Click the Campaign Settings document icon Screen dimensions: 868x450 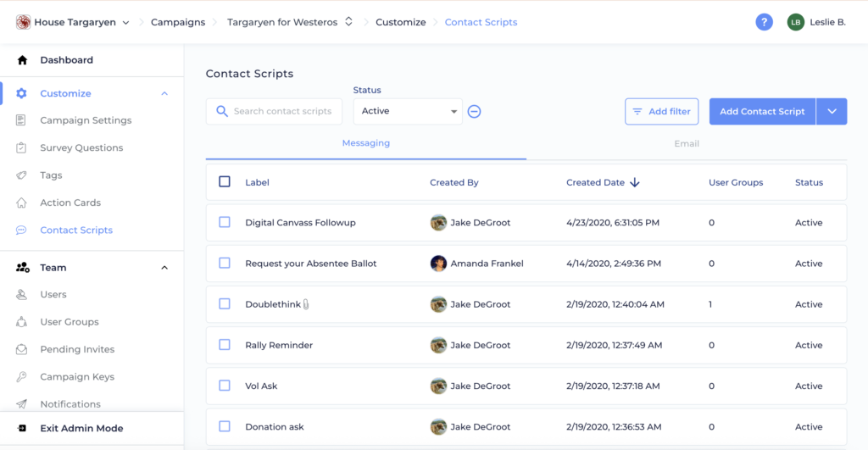point(21,120)
